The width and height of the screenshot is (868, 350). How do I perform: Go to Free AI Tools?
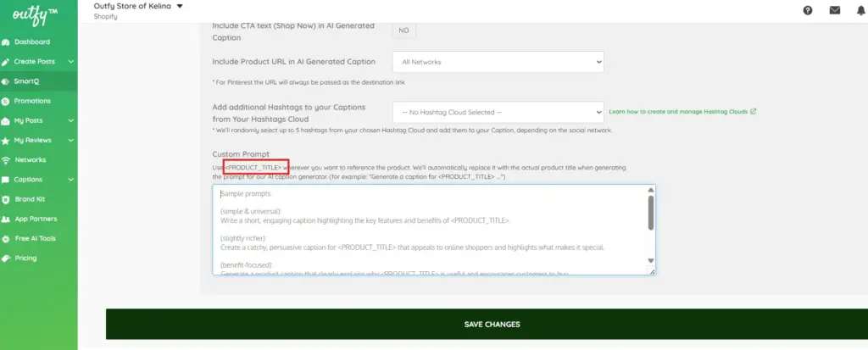[35, 238]
